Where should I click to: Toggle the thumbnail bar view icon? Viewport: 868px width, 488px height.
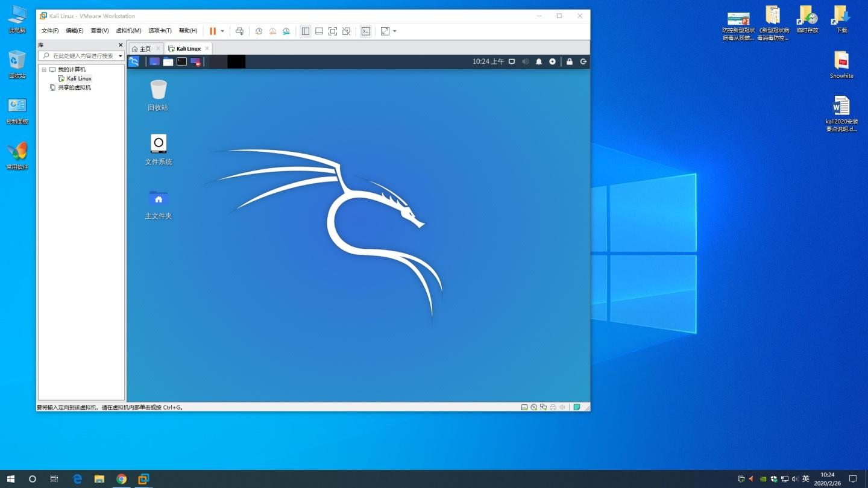click(319, 31)
